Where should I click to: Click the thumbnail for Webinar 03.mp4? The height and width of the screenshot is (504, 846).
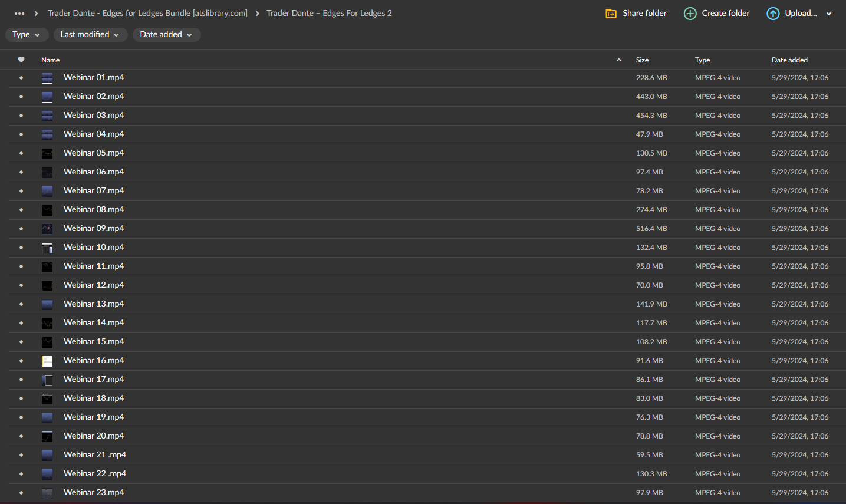tap(47, 115)
